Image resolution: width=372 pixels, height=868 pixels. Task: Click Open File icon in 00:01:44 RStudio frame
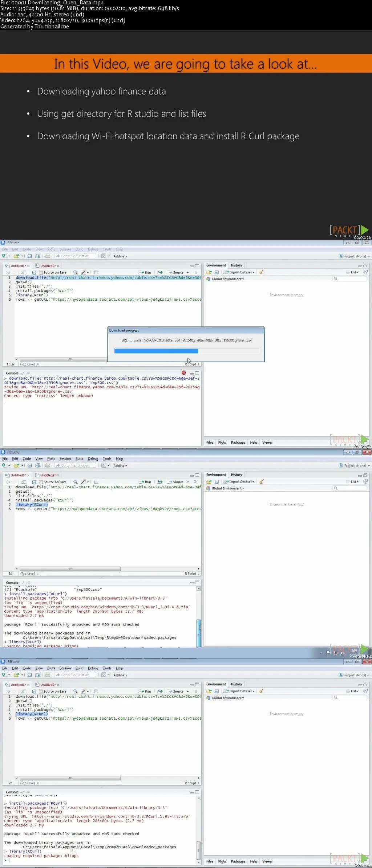(16, 675)
